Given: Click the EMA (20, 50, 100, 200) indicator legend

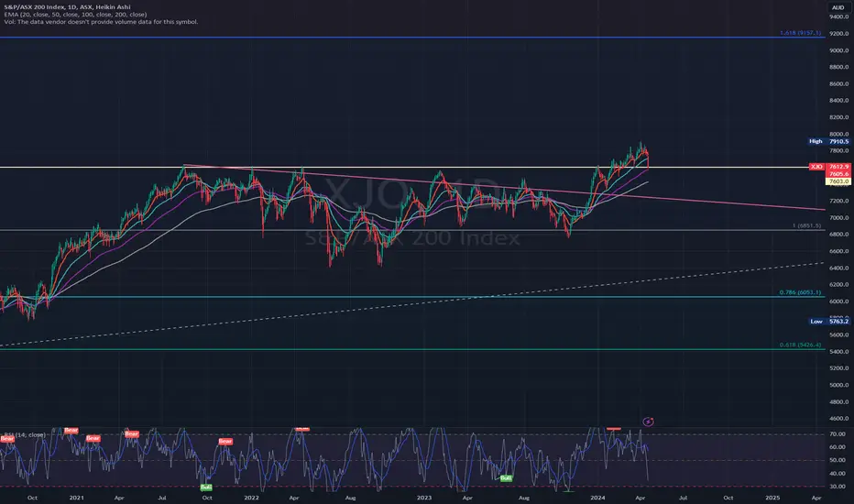Looking at the screenshot, I should 75,15.
